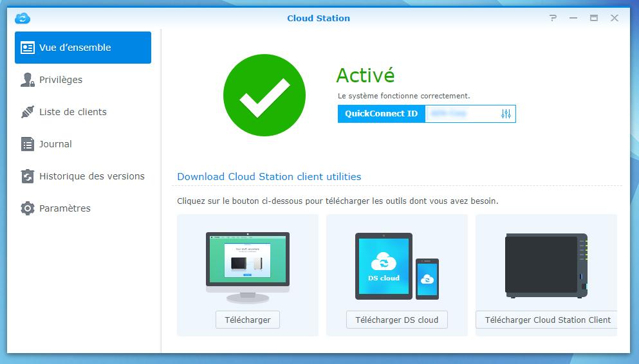Click the Privilèges user lock icon
The width and height of the screenshot is (639, 364).
pos(27,80)
